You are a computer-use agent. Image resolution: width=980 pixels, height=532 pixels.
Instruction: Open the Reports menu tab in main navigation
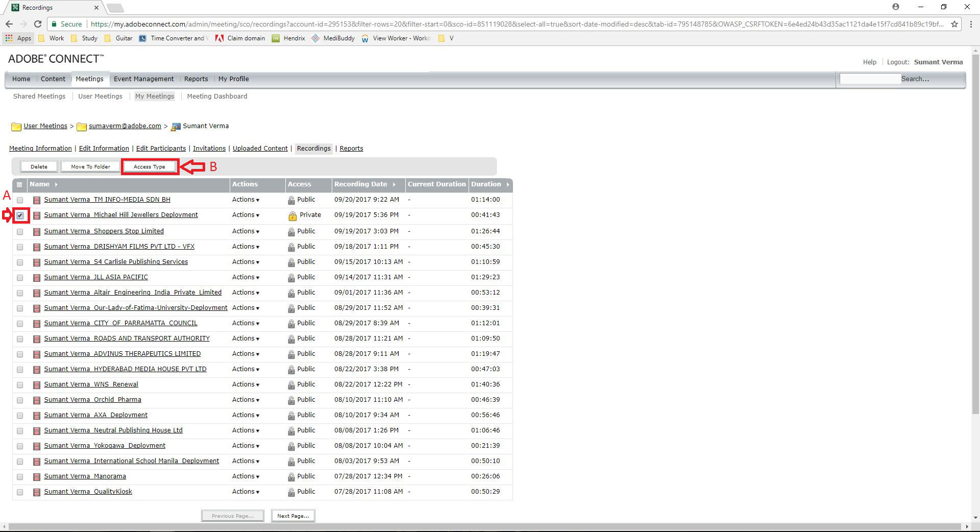(x=196, y=79)
